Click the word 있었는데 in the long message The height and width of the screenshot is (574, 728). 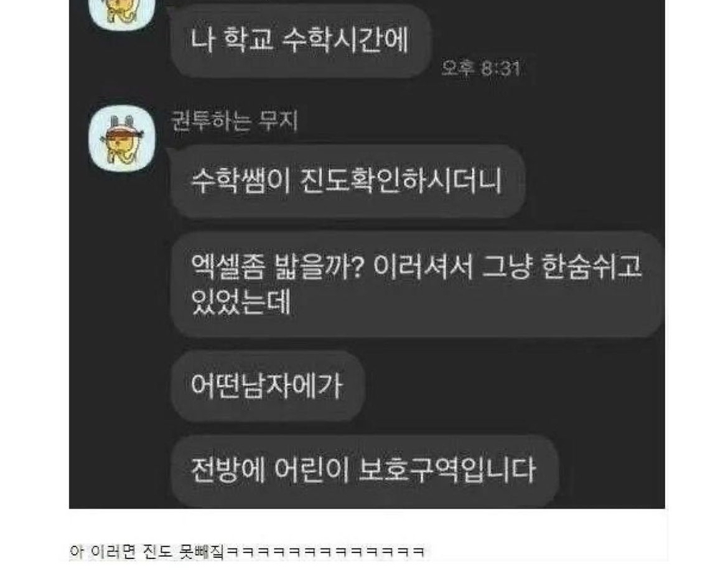pos(241,302)
